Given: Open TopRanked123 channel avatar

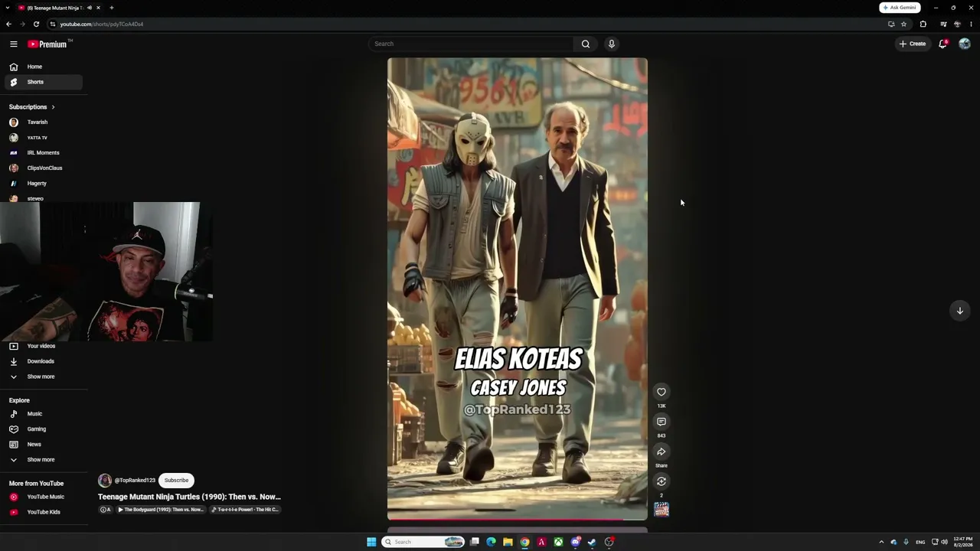Looking at the screenshot, I should 105,481.
